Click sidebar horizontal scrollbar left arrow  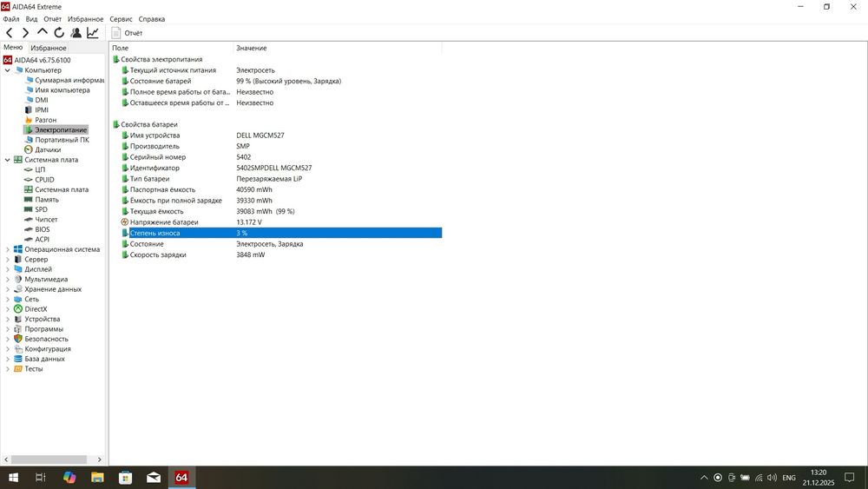tap(6, 459)
